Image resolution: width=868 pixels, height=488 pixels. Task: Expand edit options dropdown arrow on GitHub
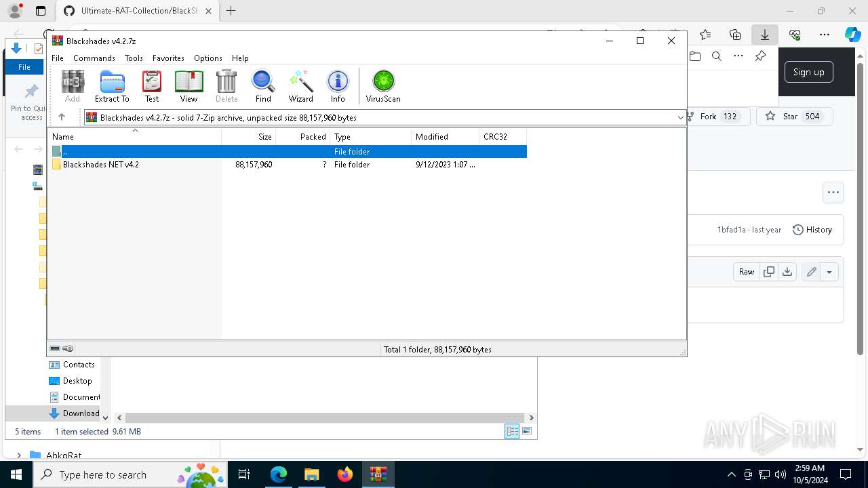pos(829,272)
